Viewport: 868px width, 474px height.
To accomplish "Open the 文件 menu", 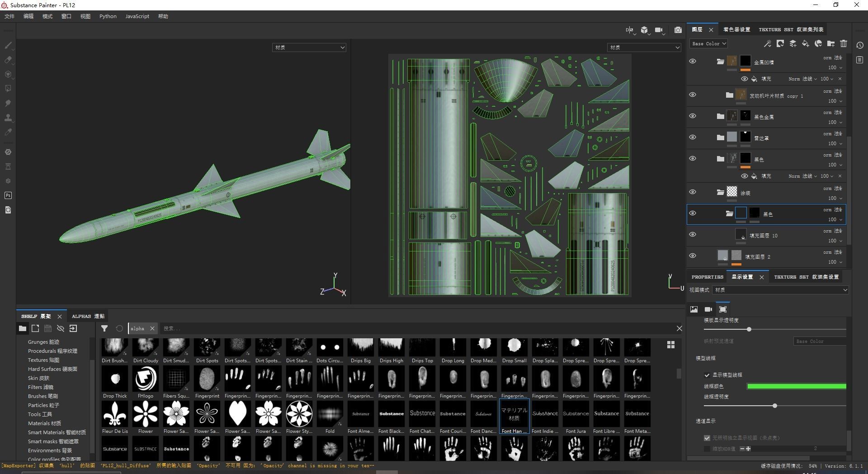I will (x=9, y=16).
